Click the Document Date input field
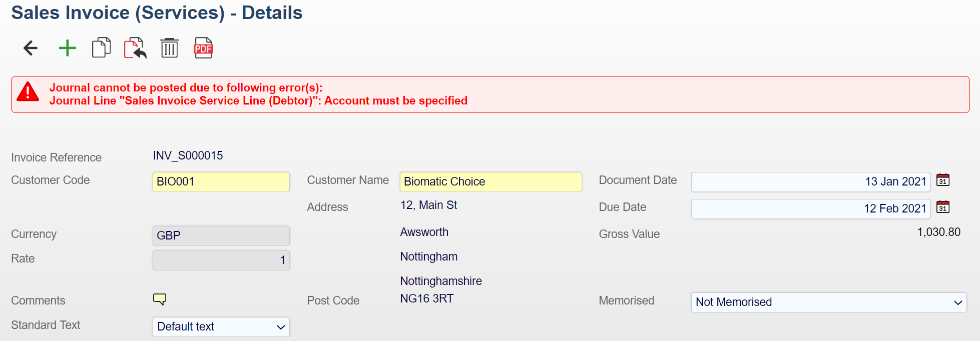The height and width of the screenshot is (341, 980). (810, 181)
